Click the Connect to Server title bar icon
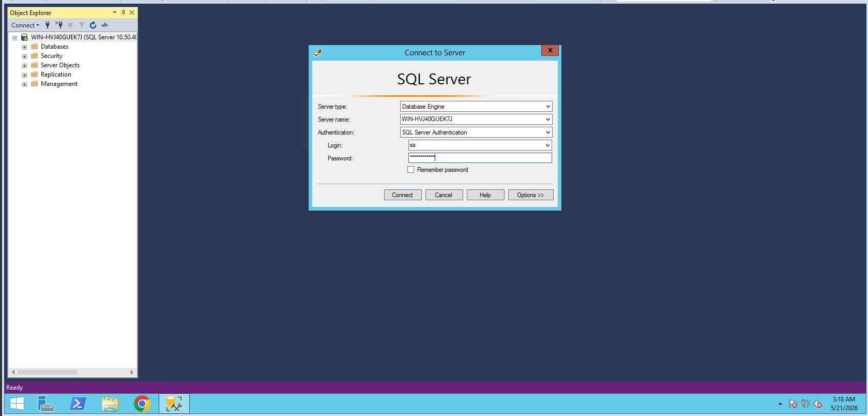The image size is (868, 416). pos(317,52)
